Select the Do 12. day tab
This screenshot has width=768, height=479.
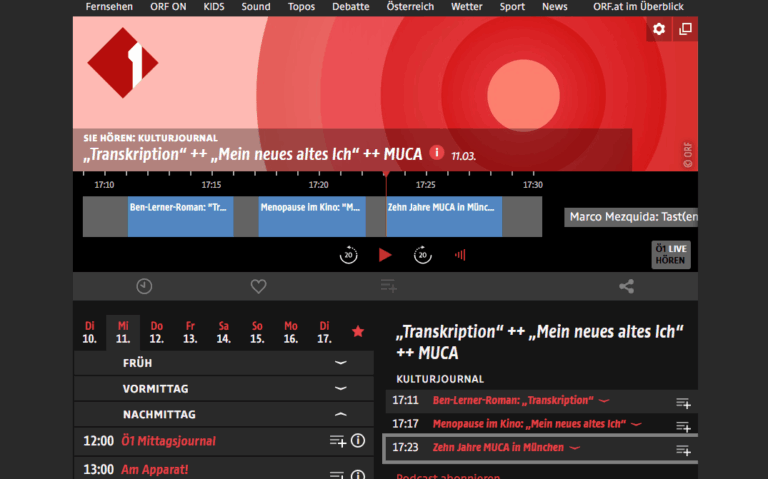156,332
